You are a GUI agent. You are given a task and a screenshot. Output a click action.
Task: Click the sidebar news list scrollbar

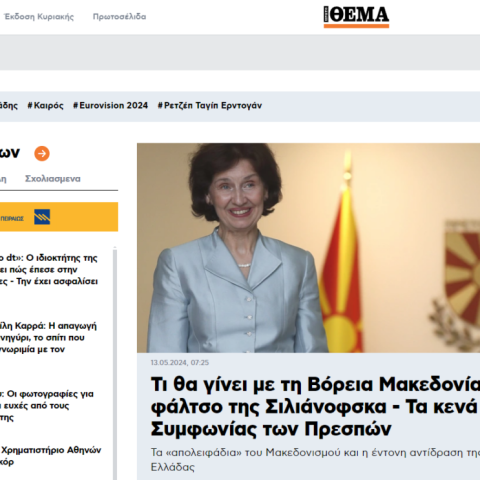pos(115,363)
